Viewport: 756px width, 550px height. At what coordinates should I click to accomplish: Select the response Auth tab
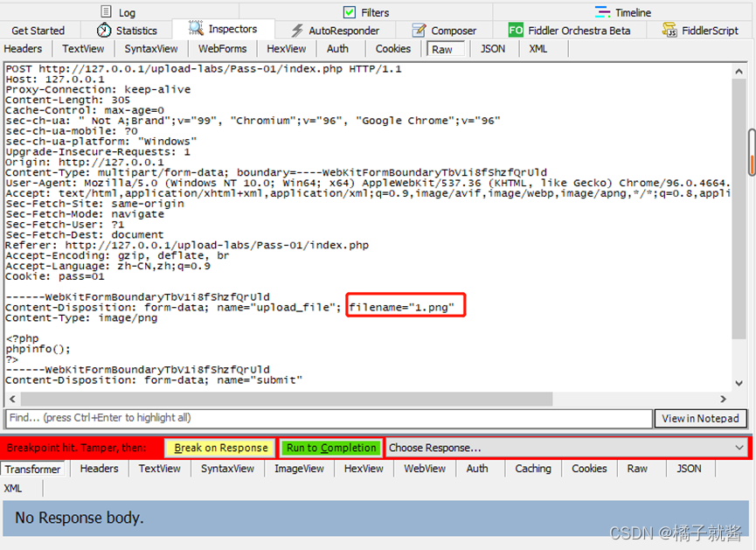pyautogui.click(x=477, y=469)
